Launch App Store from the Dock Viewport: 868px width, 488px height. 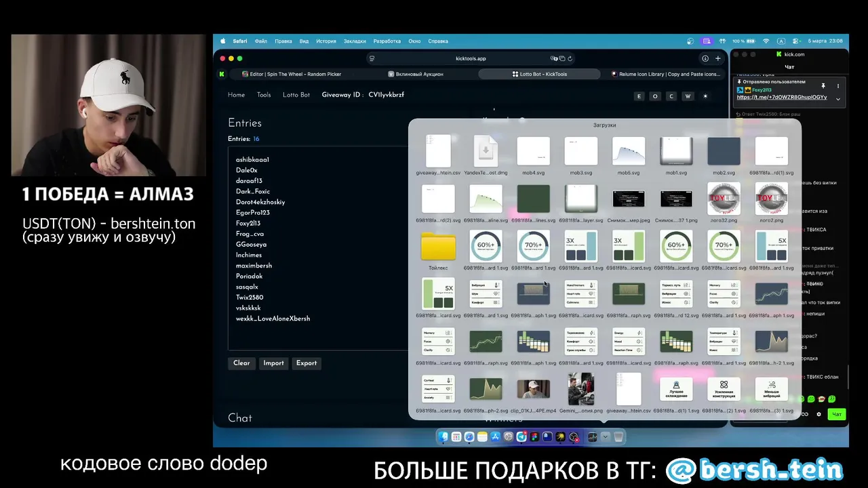[495, 436]
